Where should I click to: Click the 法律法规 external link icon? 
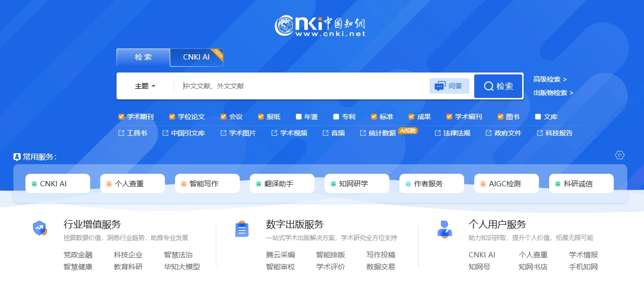(x=438, y=133)
